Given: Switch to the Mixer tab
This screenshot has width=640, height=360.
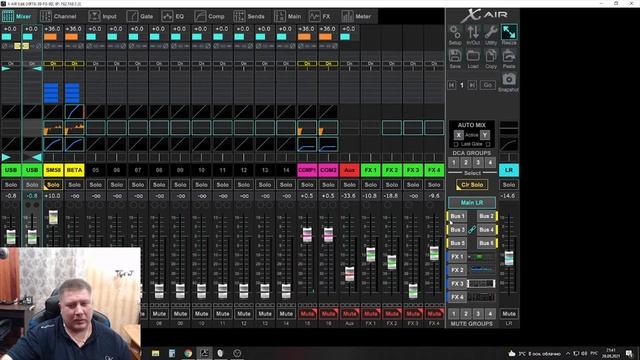Looking at the screenshot, I should pyautogui.click(x=17, y=16).
